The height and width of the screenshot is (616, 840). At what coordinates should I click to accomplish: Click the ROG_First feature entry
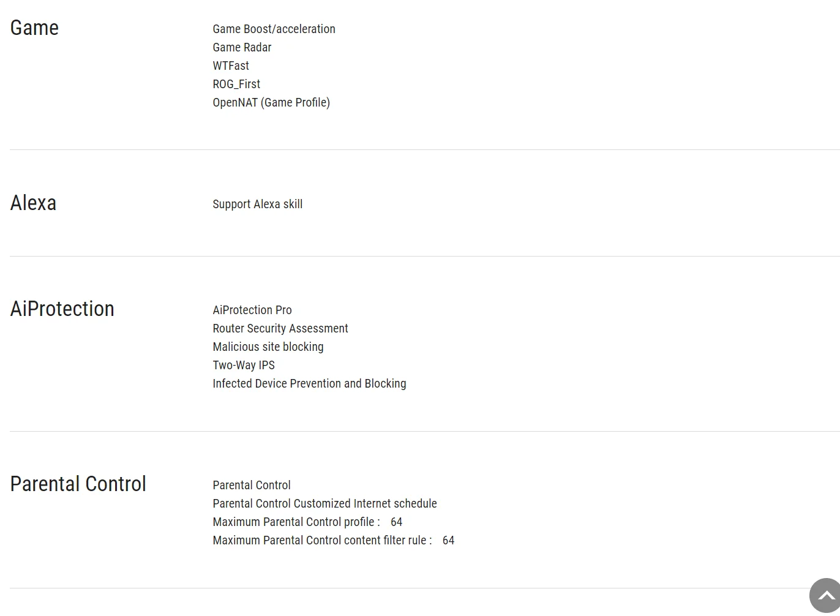pyautogui.click(x=236, y=84)
